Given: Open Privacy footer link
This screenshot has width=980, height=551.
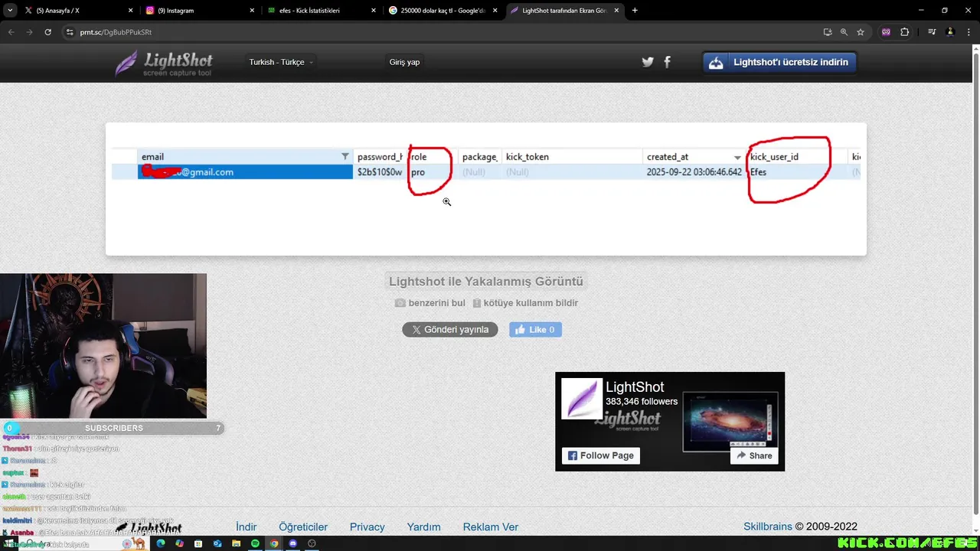Looking at the screenshot, I should point(367,527).
